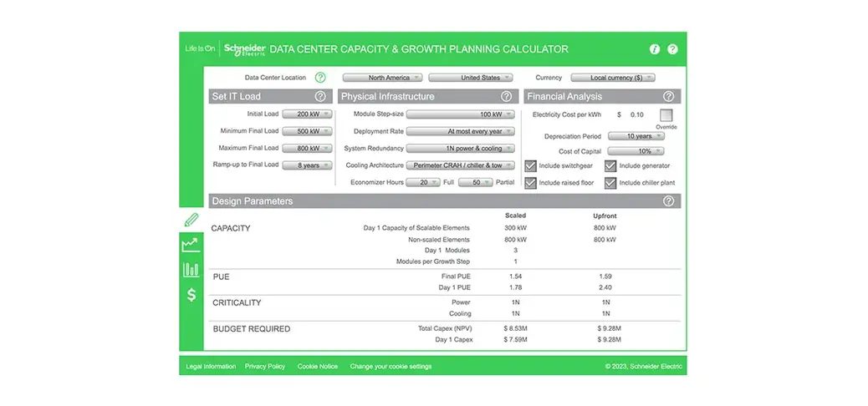The width and height of the screenshot is (868, 406).
Task: Open the Local currency ($) dropdown
Action: [613, 78]
